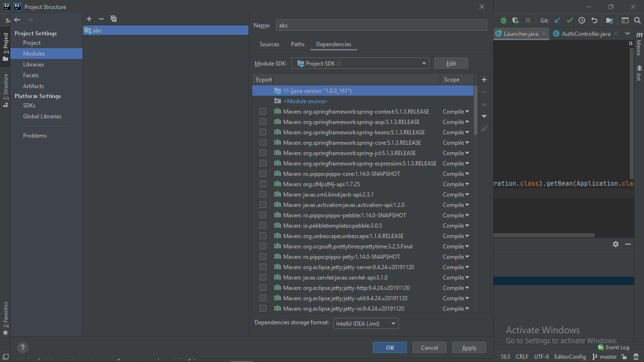Update project with Git blue arrow
Image resolution: width=644 pixels, height=362 pixels.
pos(557,20)
